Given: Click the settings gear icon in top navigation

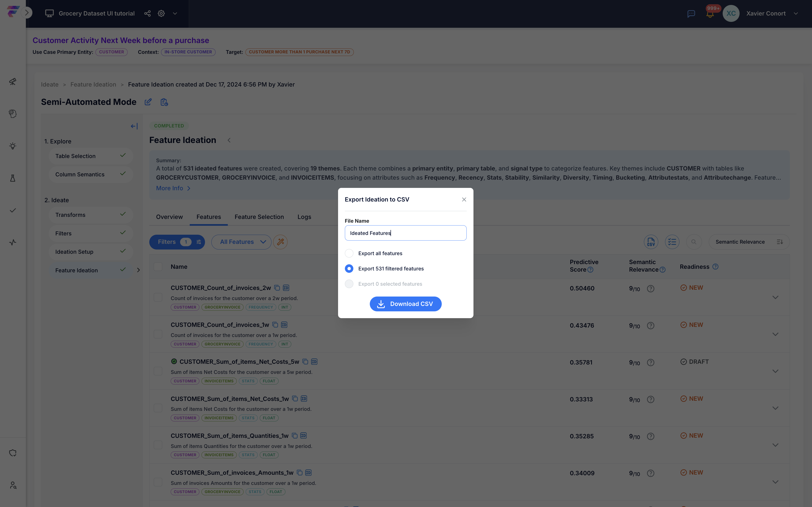Looking at the screenshot, I should [161, 13].
